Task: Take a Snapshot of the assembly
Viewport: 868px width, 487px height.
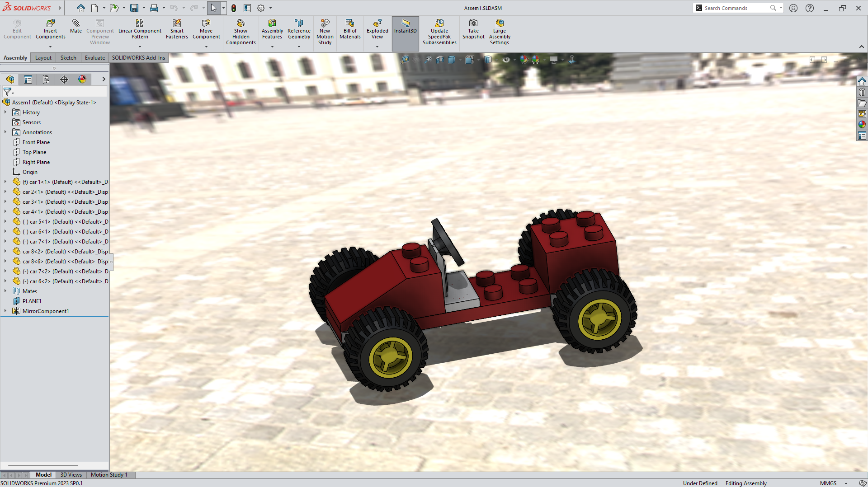Action: pos(473,29)
